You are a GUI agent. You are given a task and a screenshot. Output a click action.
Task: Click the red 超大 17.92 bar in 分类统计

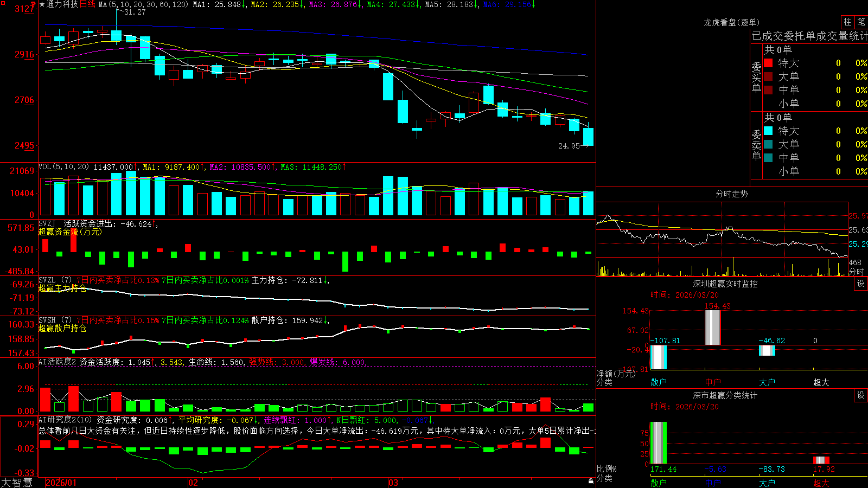click(x=821, y=460)
